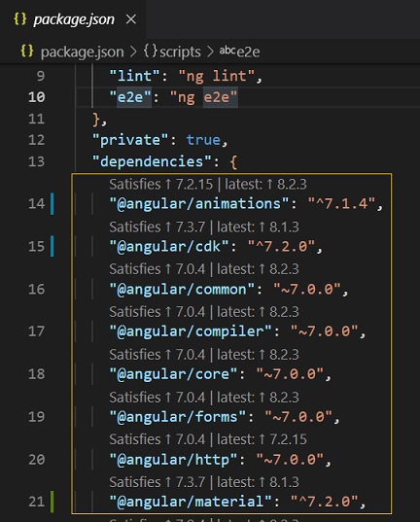This screenshot has height=522, width=420.
Task: Click Satisfies 7.2.15 lens above animations
Action: point(160,184)
